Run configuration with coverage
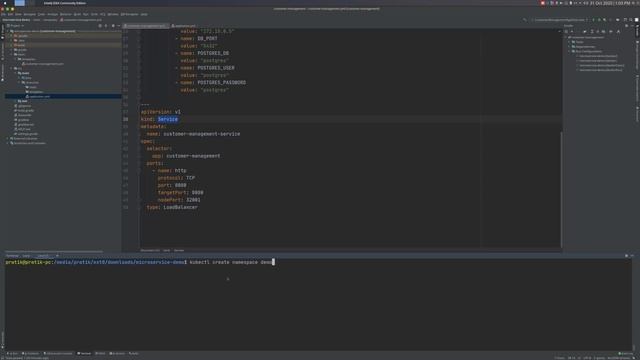 tap(604, 20)
